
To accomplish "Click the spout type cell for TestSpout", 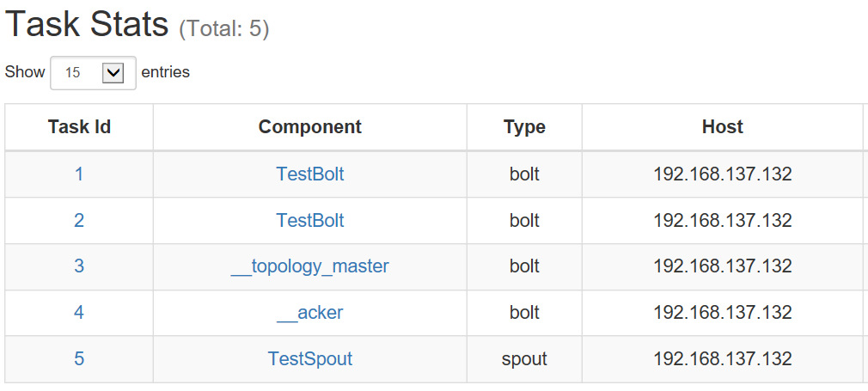I will pos(524,358).
